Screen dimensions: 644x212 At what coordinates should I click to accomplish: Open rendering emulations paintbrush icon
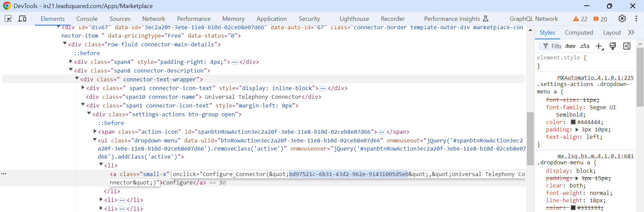[612, 46]
